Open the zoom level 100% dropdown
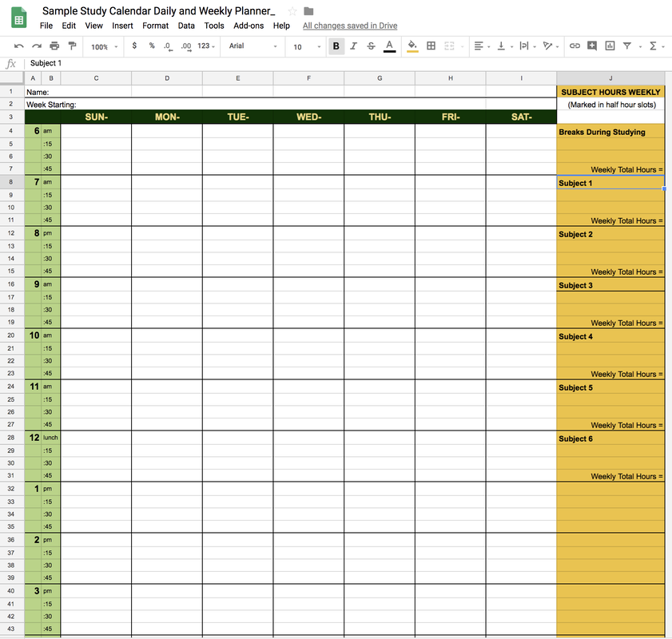The width and height of the screenshot is (672, 639). tap(104, 47)
